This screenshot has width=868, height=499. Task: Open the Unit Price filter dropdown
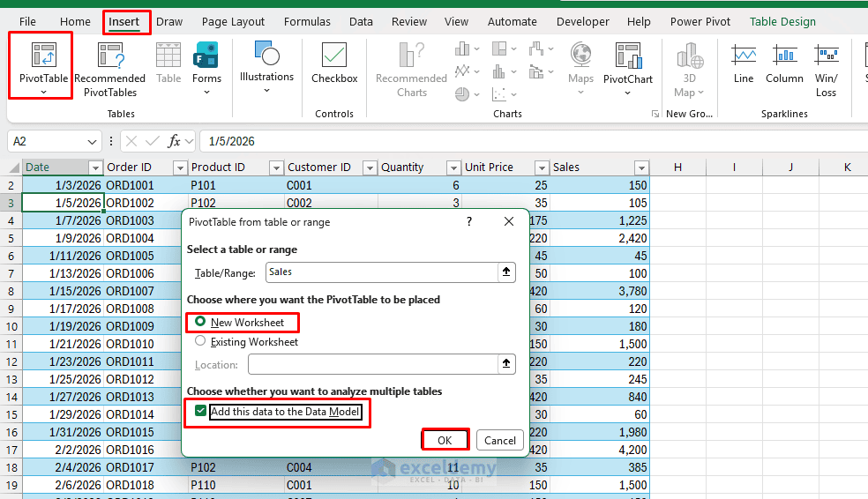tap(542, 168)
